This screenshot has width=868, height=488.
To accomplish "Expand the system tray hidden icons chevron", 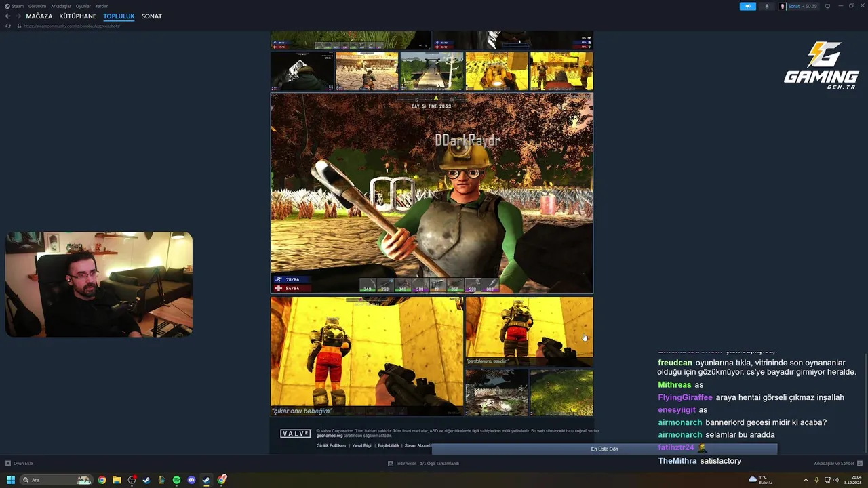I will click(x=806, y=480).
